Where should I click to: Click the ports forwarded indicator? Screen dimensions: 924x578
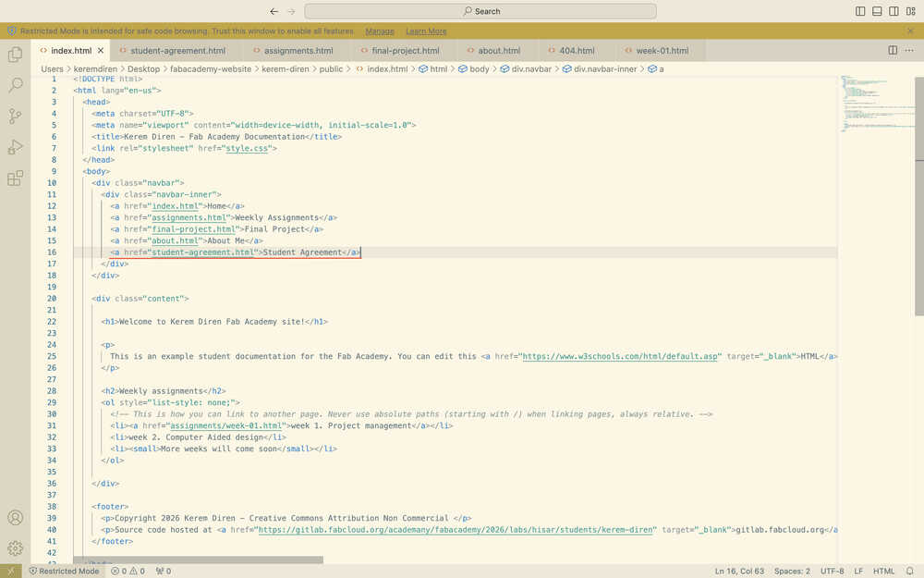pyautogui.click(x=164, y=571)
